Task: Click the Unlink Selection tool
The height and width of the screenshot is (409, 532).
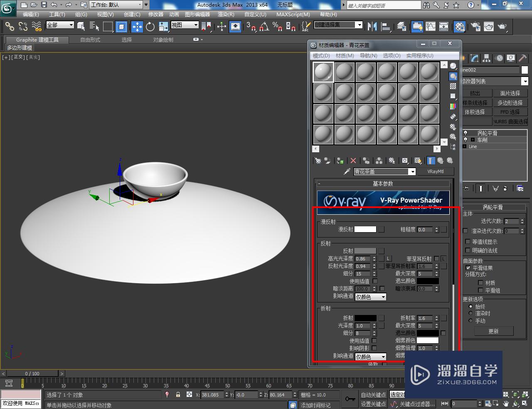Action: [23, 27]
